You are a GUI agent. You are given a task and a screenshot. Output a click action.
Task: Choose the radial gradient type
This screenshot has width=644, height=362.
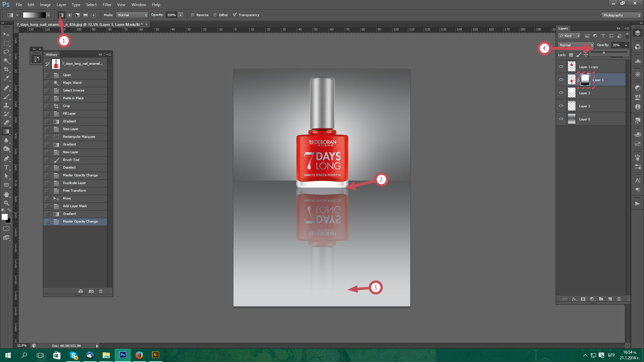point(69,15)
